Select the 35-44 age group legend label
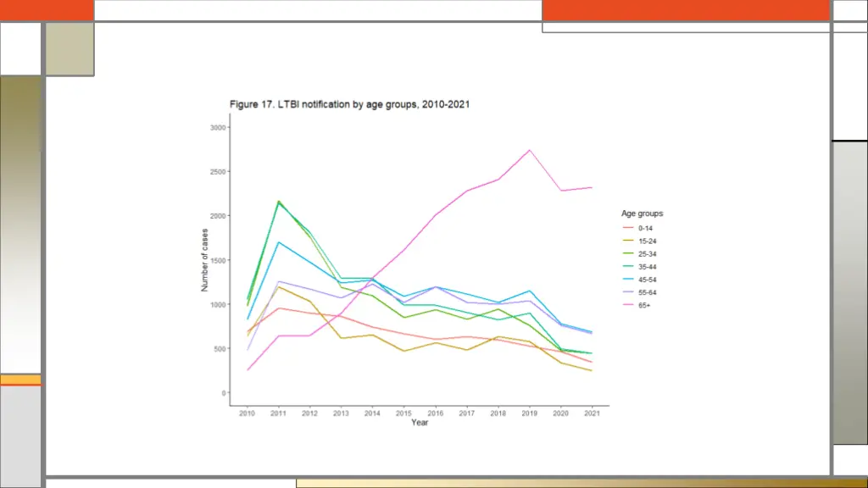This screenshot has width=868, height=488. 647,267
